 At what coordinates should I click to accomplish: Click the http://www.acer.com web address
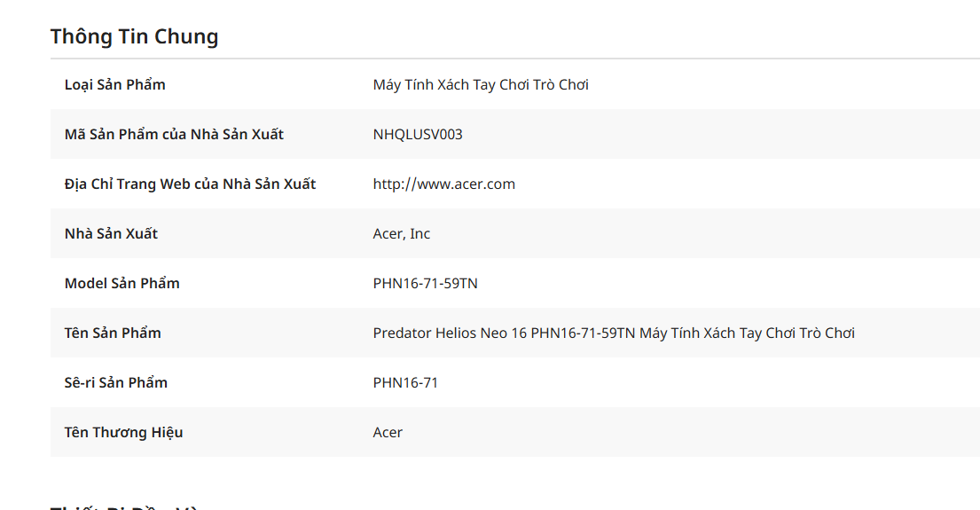[443, 184]
